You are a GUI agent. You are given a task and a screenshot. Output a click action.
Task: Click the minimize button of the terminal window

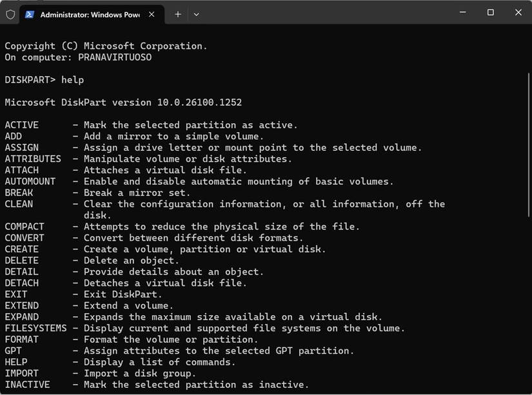point(462,12)
